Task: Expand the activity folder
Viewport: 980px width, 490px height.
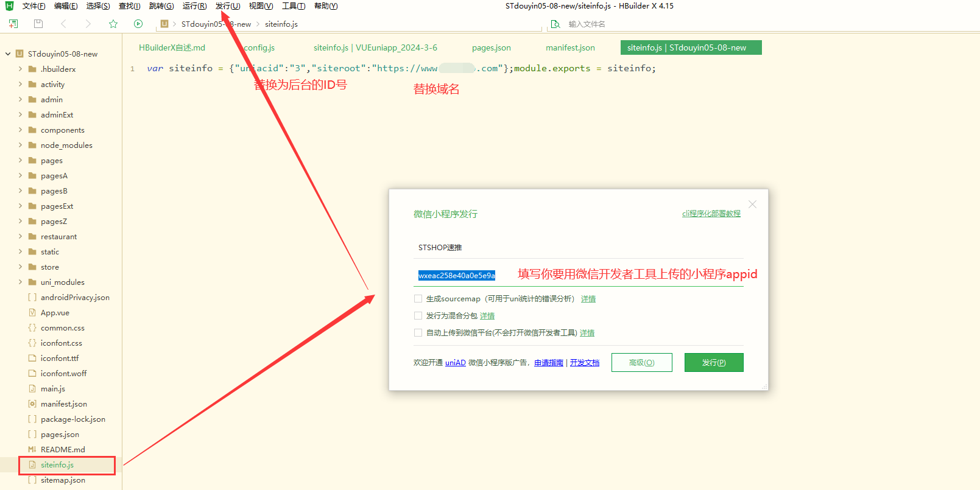Action: click(x=20, y=84)
